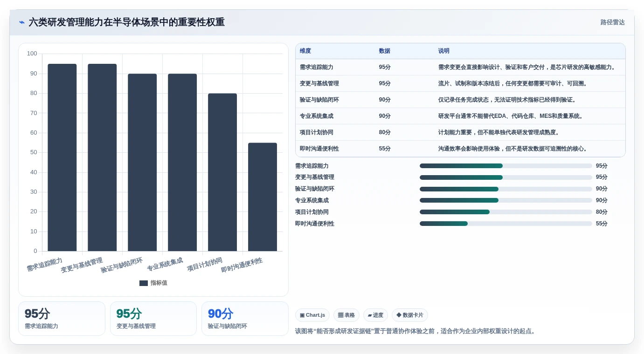
Task: Select the 进度 tag chip
Action: click(x=376, y=315)
